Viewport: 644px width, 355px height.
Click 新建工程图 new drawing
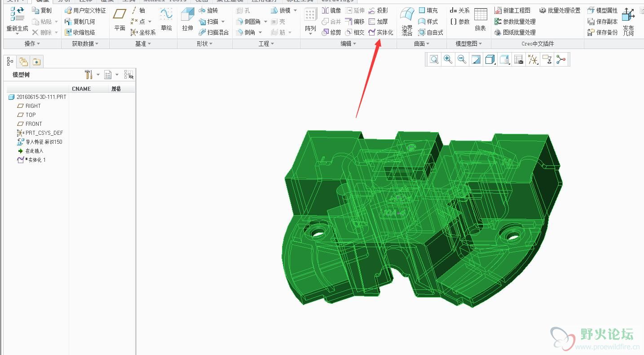512,10
